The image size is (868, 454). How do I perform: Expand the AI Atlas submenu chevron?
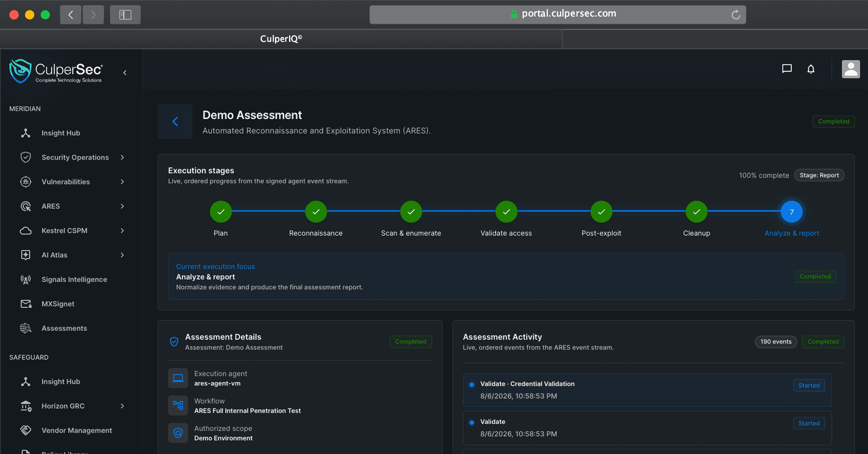pos(122,255)
